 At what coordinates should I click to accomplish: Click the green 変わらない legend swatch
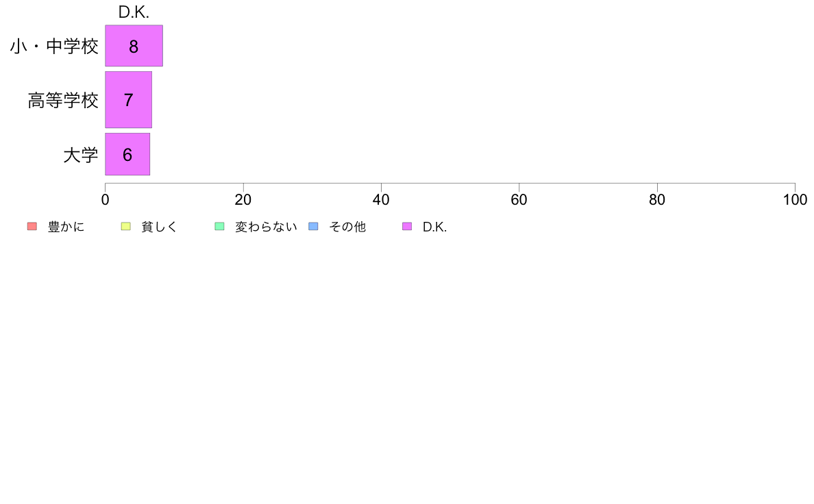click(219, 226)
